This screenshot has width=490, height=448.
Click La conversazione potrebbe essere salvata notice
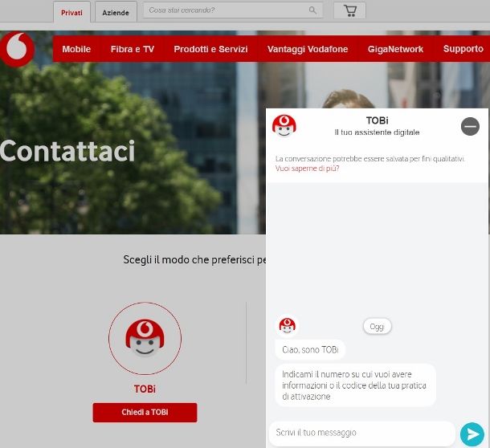coord(370,159)
